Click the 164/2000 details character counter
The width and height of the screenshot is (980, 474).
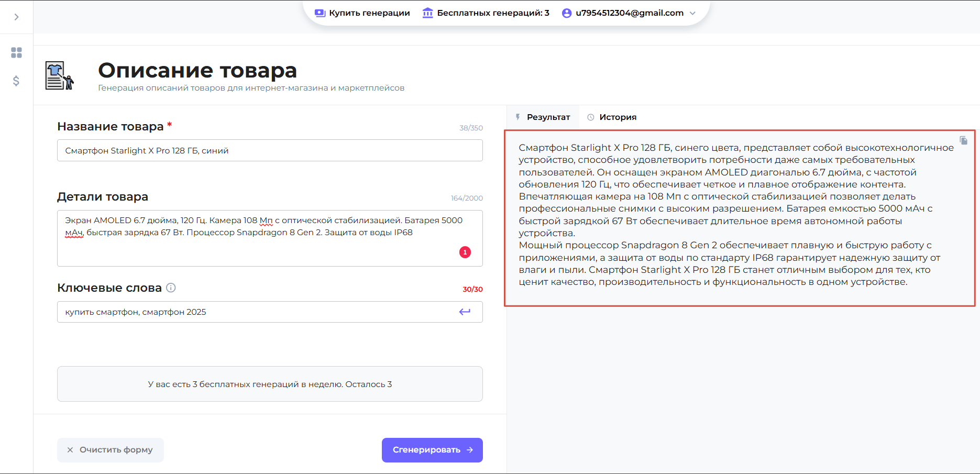click(467, 198)
